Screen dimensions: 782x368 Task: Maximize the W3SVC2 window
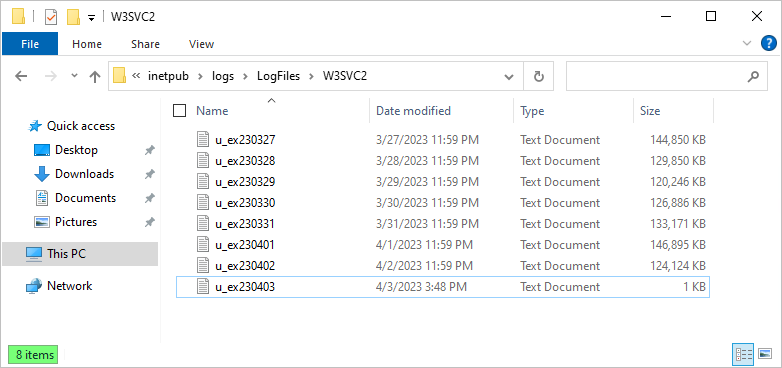(x=711, y=16)
